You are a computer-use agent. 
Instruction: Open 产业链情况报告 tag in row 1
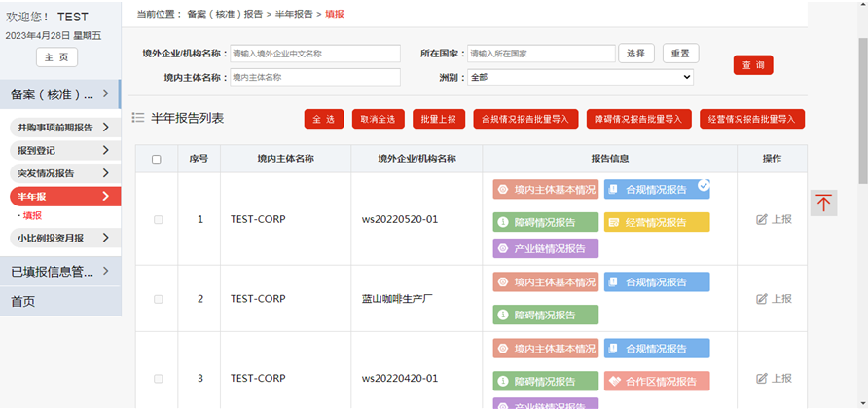(545, 248)
